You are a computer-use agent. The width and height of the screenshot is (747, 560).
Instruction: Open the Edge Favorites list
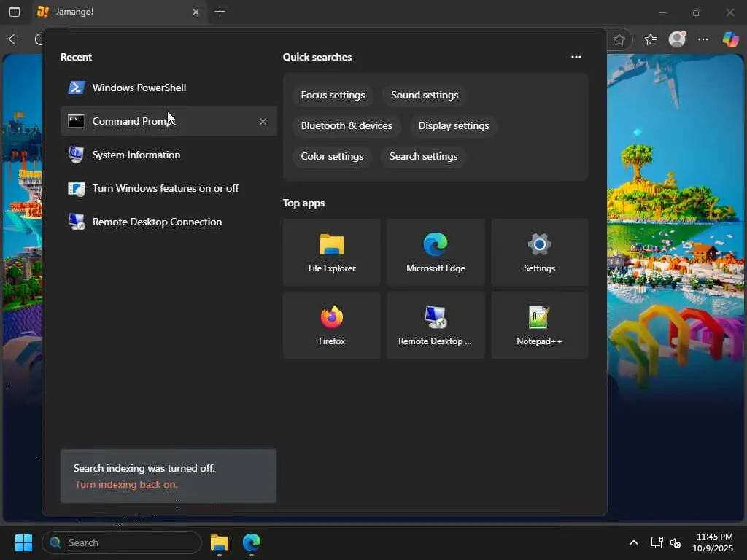[651, 39]
